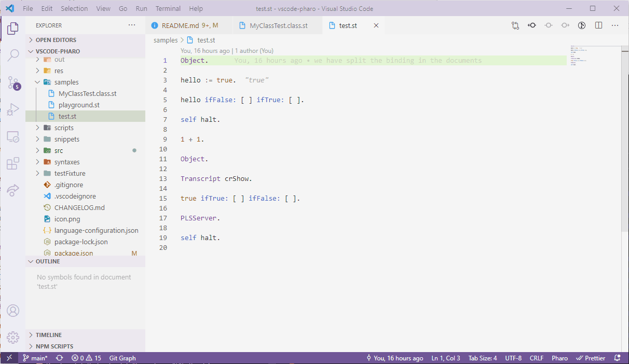
Task: Split the editor to the right
Action: [598, 25]
